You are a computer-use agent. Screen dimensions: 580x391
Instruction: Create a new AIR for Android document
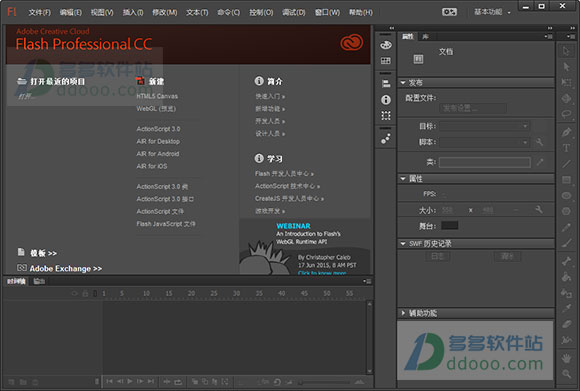158,154
